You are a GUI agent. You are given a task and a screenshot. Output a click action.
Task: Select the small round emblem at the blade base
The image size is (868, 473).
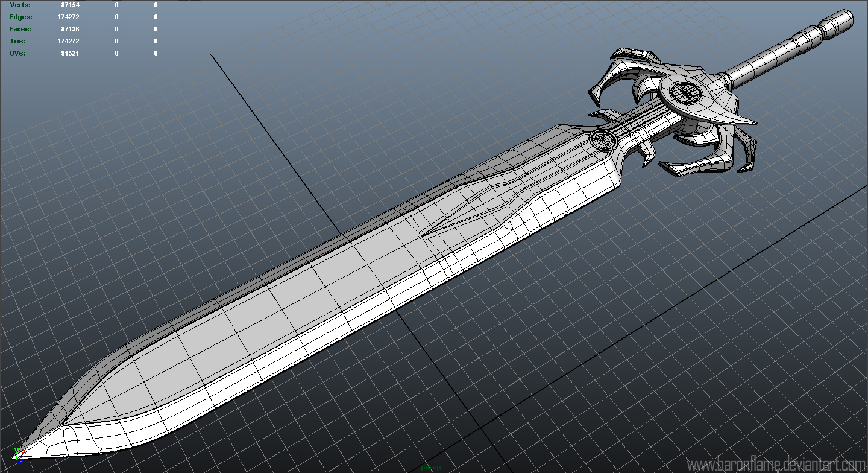point(603,141)
